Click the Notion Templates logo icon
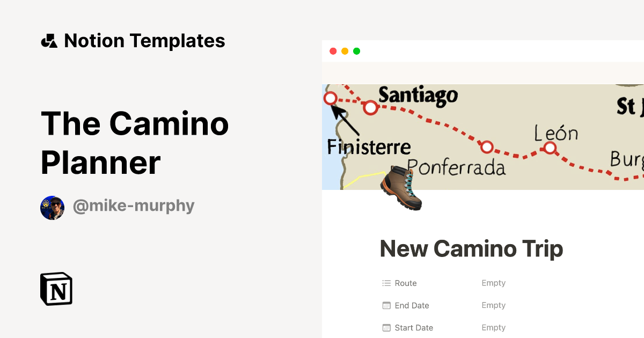Screen dimensions: 644x338 point(49,40)
